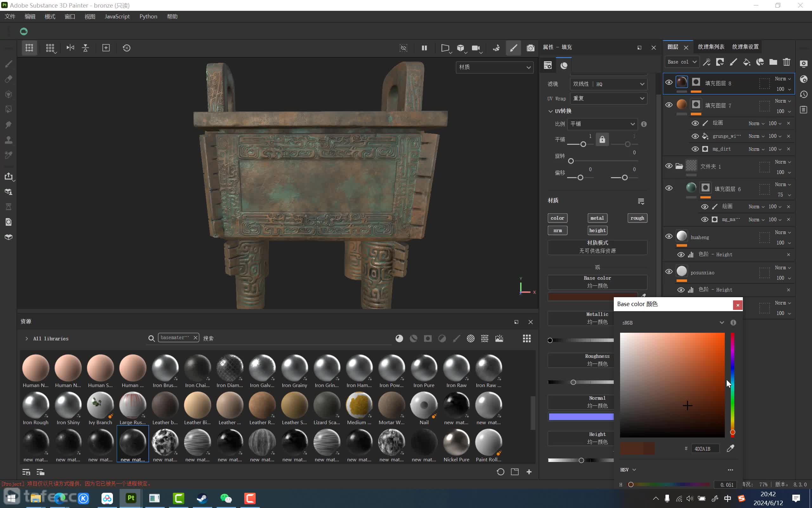Select the Polygon fill tool
The width and height of the screenshot is (812, 508).
[9, 110]
